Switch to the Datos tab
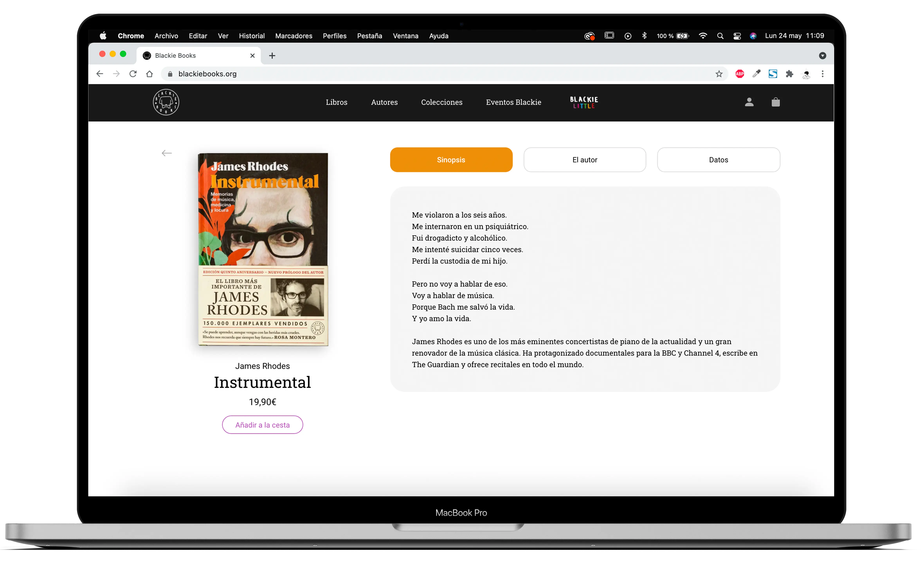924x564 pixels. click(718, 160)
